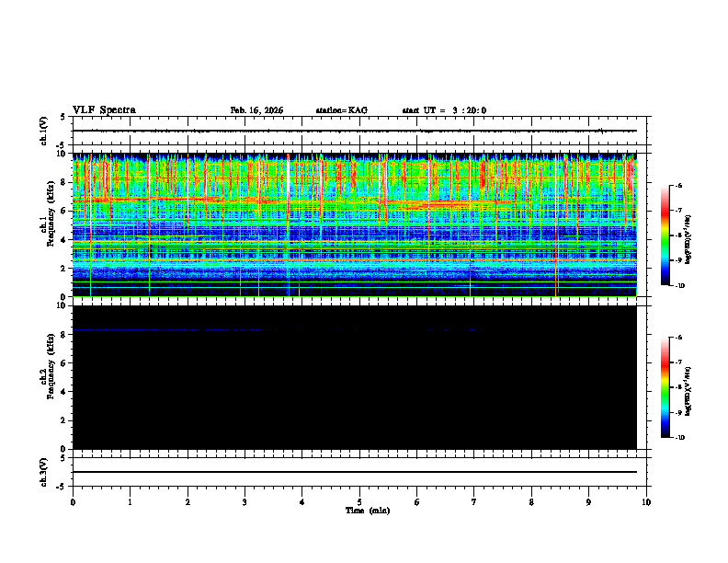
Task: Click the "VLF Spectra" plot title
Action: pos(104,110)
